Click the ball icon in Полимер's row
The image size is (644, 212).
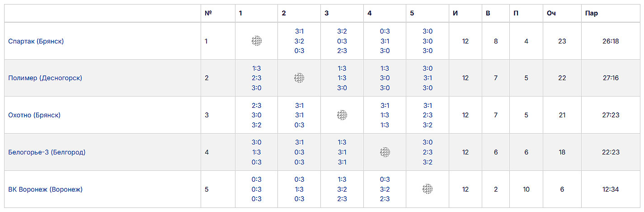pyautogui.click(x=299, y=78)
